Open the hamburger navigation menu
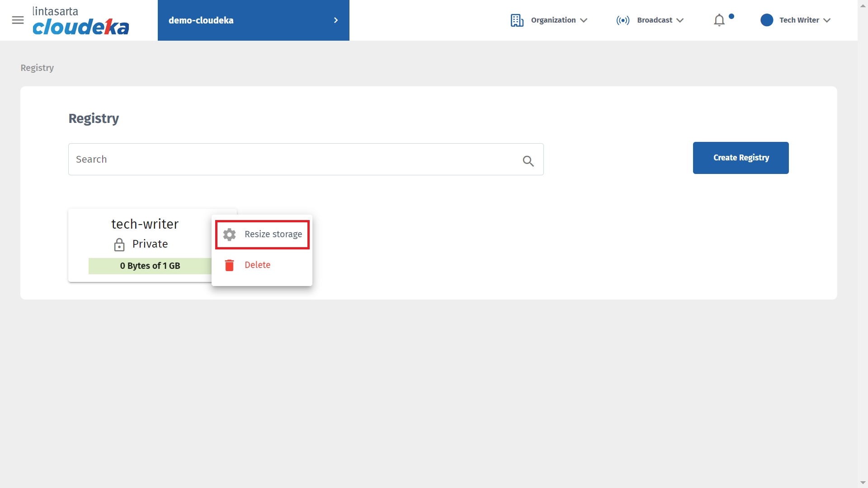 (18, 20)
